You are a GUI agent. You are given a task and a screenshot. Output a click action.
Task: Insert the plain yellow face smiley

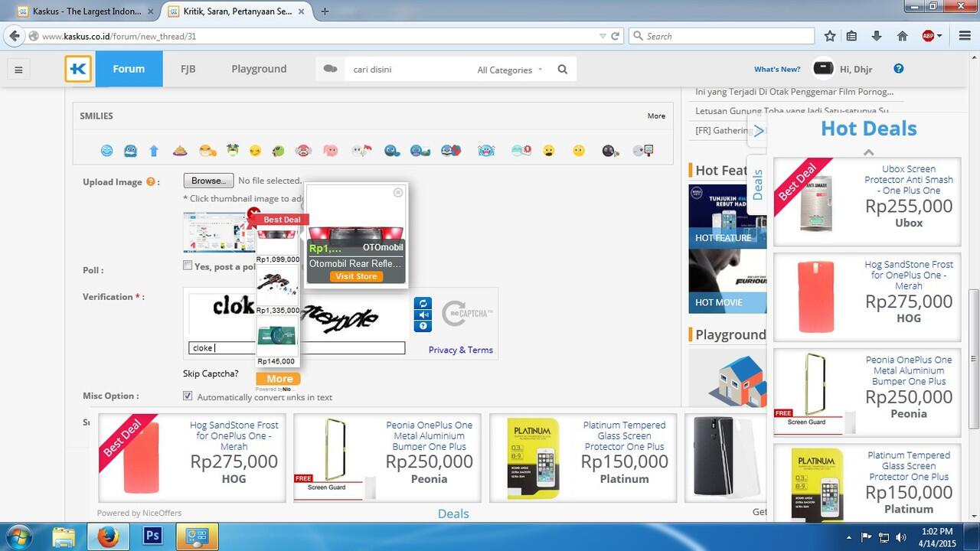tap(579, 151)
